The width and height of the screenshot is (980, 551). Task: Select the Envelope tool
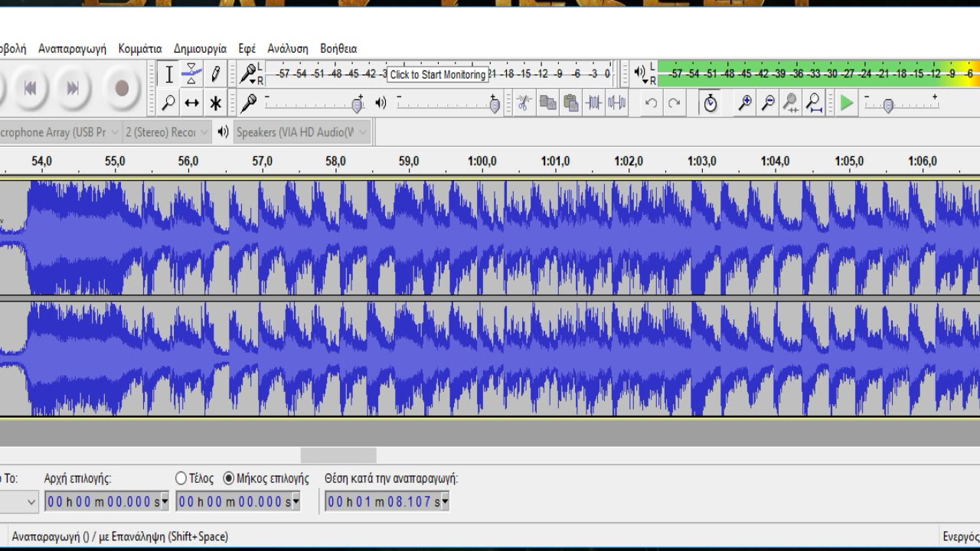click(x=191, y=74)
